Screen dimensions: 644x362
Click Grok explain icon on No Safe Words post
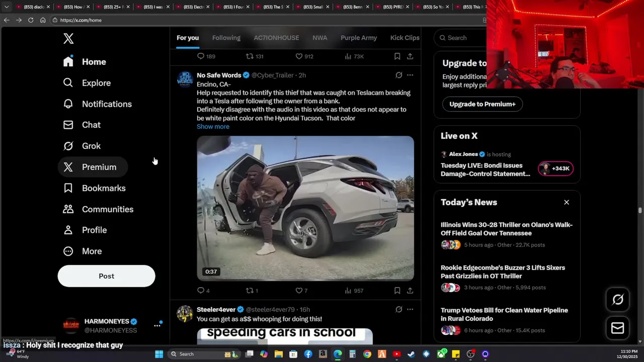tap(398, 75)
